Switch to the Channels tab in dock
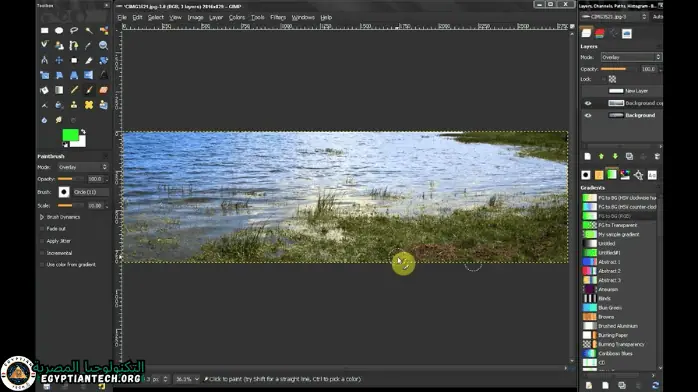 coord(600,33)
